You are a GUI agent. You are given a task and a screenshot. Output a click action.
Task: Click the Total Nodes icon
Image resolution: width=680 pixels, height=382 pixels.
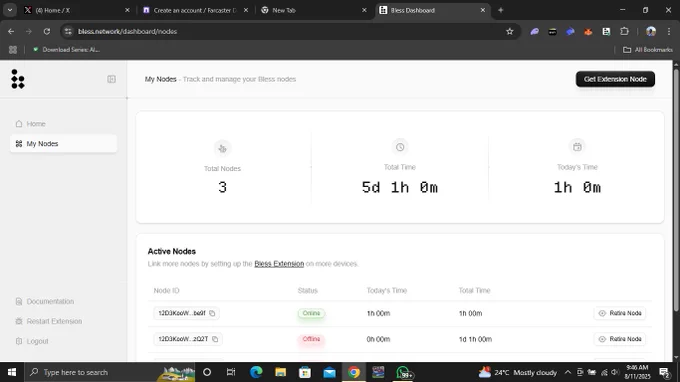[x=222, y=149]
